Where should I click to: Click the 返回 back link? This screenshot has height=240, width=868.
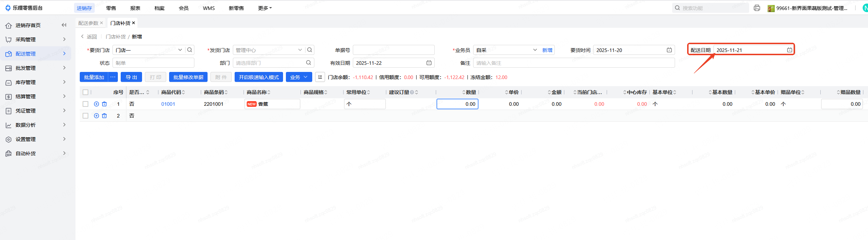(x=89, y=37)
